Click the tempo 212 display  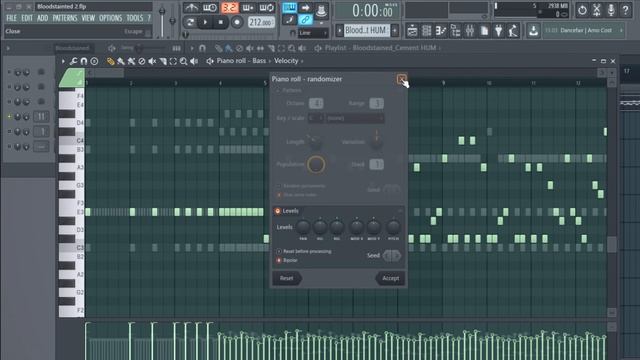[261, 22]
